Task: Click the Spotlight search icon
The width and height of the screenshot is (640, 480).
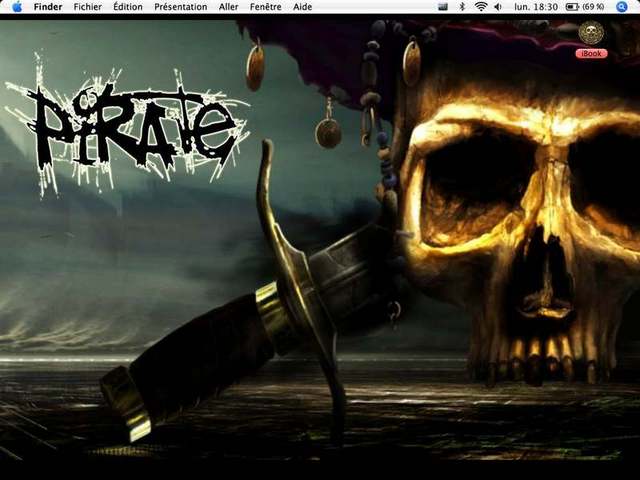Action: pyautogui.click(x=621, y=7)
